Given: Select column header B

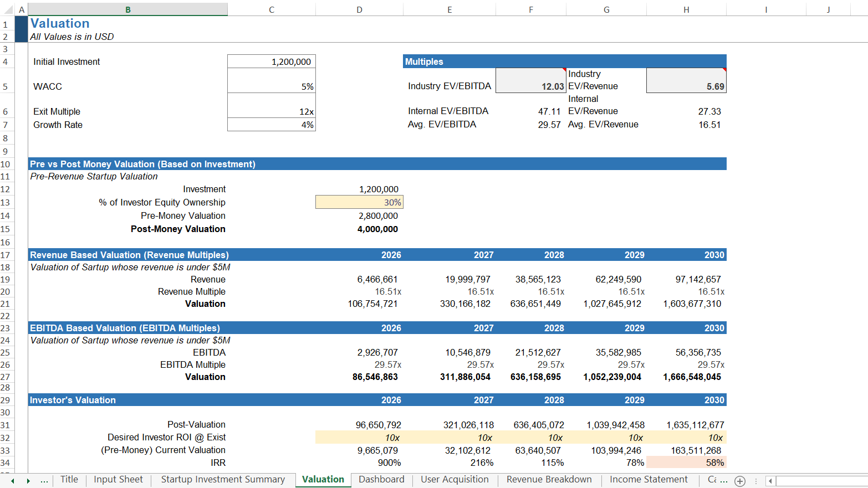Looking at the screenshot, I should (127, 9).
